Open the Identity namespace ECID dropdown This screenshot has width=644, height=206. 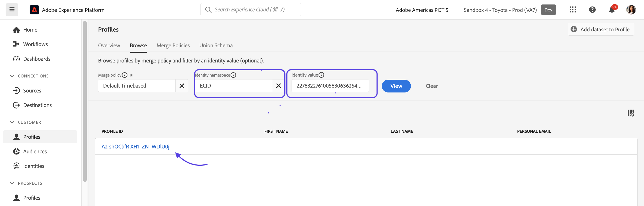[234, 86]
